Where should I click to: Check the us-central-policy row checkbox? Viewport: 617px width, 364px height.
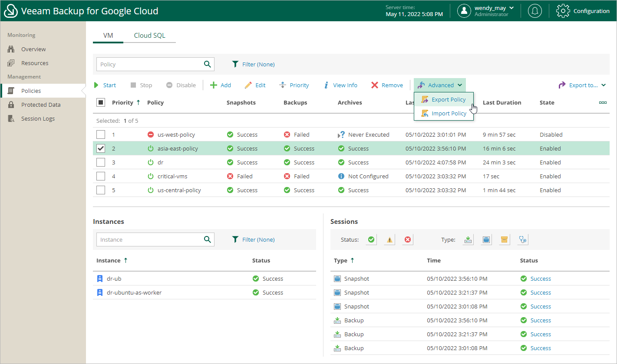(101, 190)
